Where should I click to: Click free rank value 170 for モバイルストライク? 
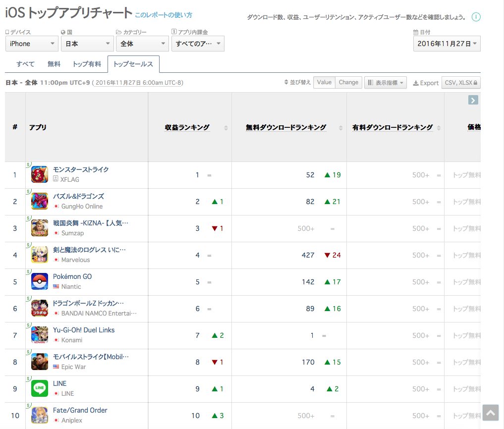(308, 362)
